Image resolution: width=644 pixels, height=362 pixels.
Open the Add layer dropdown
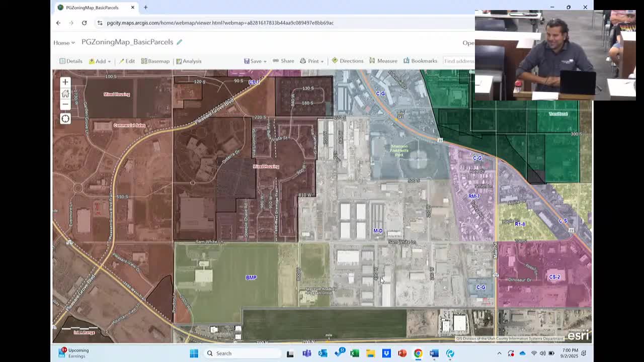tap(100, 61)
